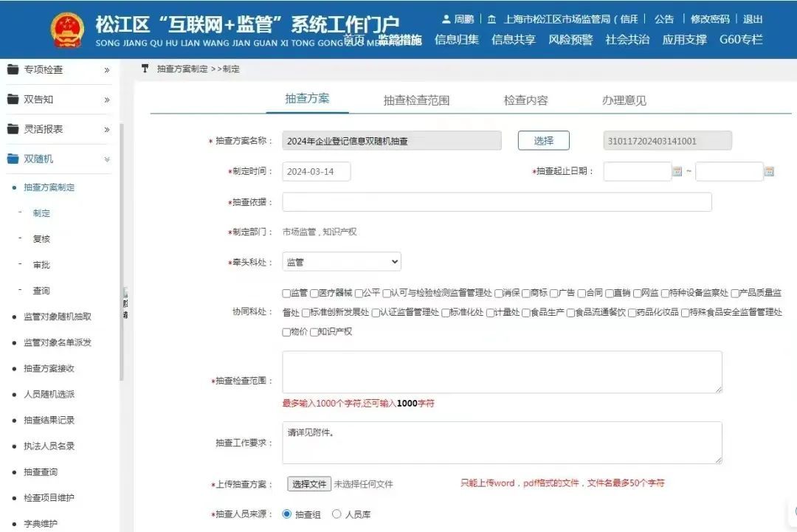Click the sidebar vertical scrollbar

(121, 252)
